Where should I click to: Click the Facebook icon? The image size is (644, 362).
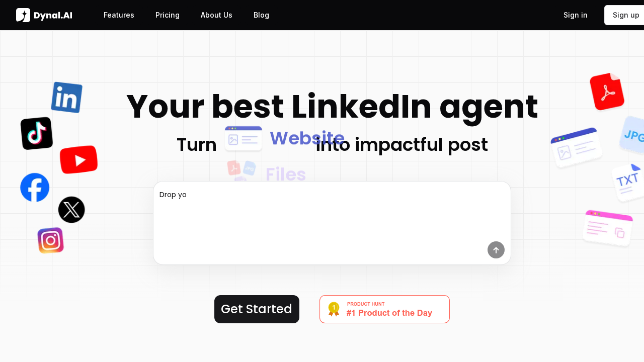pos(35,188)
